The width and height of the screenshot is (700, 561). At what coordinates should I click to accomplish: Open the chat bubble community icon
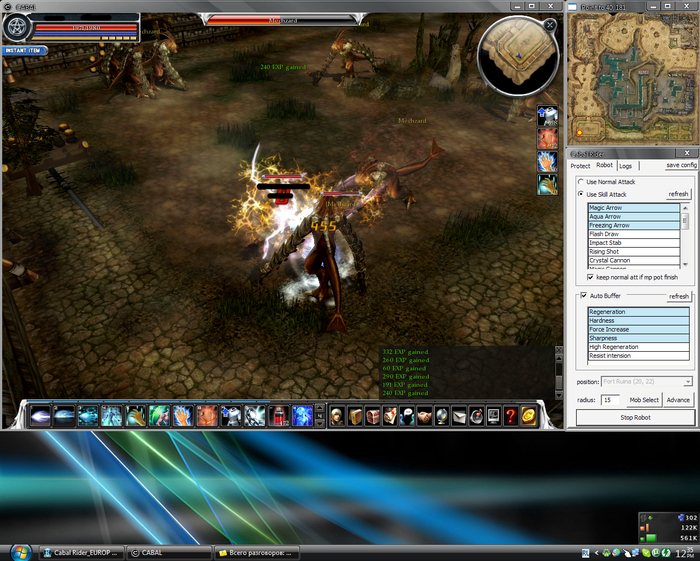pos(407,416)
